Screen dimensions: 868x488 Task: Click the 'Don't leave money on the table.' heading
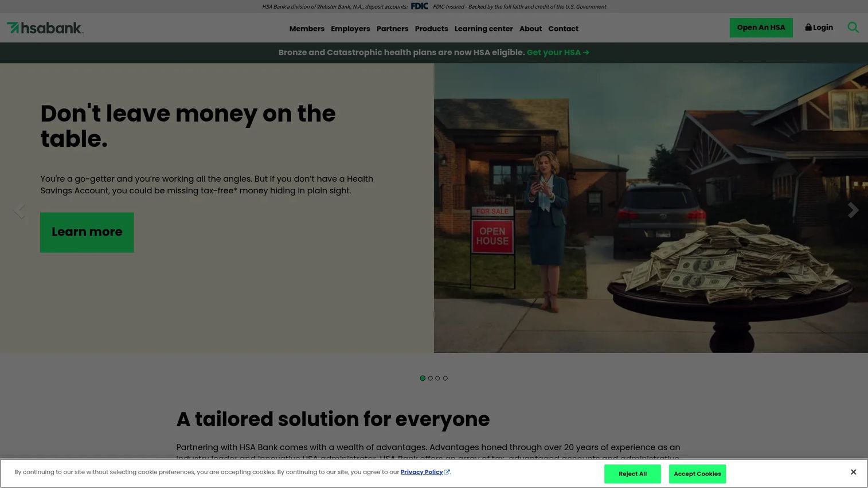[188, 126]
